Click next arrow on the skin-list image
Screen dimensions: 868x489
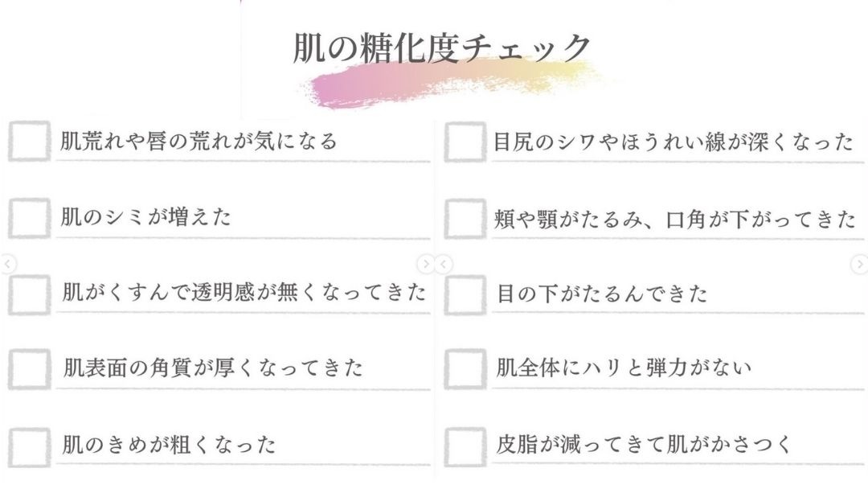426,264
